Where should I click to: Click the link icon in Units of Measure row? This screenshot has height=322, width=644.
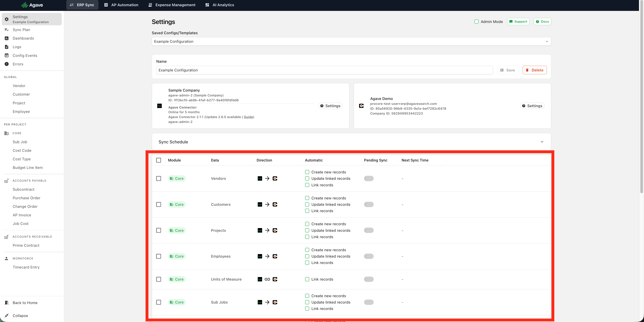[267, 279]
